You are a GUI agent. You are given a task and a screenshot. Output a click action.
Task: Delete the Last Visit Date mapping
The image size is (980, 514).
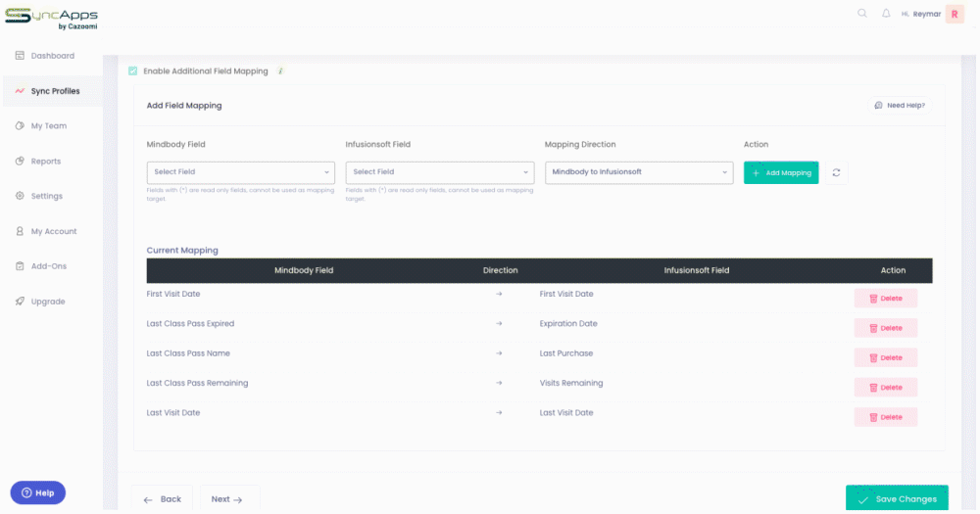(x=886, y=417)
